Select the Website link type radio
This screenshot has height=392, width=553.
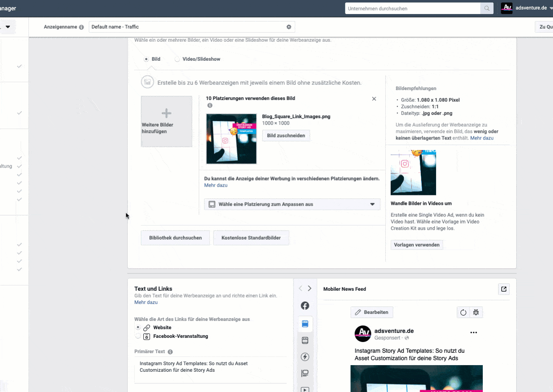pyautogui.click(x=138, y=327)
